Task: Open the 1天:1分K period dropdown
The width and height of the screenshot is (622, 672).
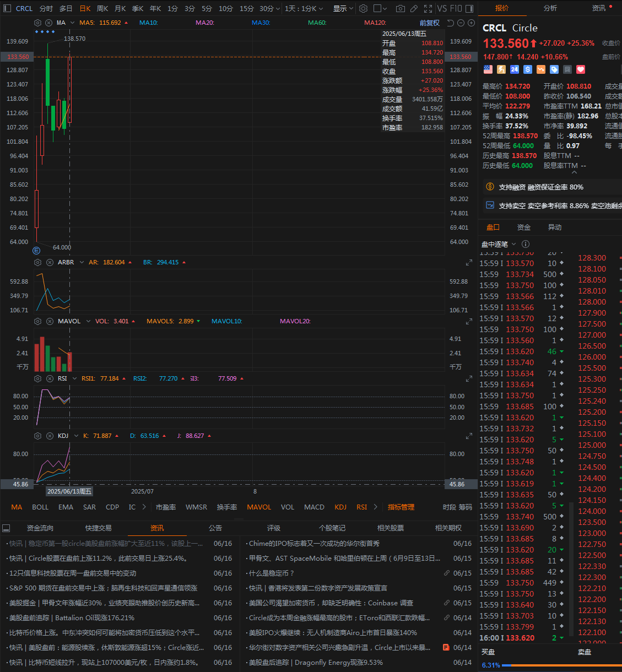Action: (304, 8)
